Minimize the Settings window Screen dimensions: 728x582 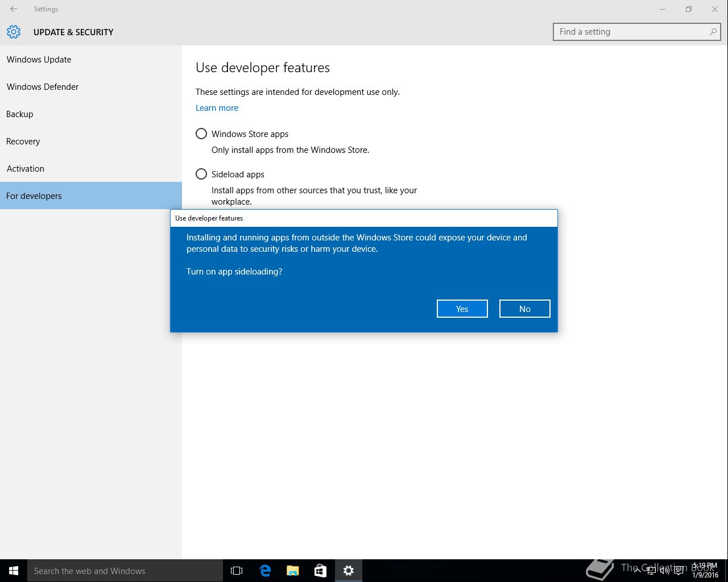pyautogui.click(x=663, y=9)
